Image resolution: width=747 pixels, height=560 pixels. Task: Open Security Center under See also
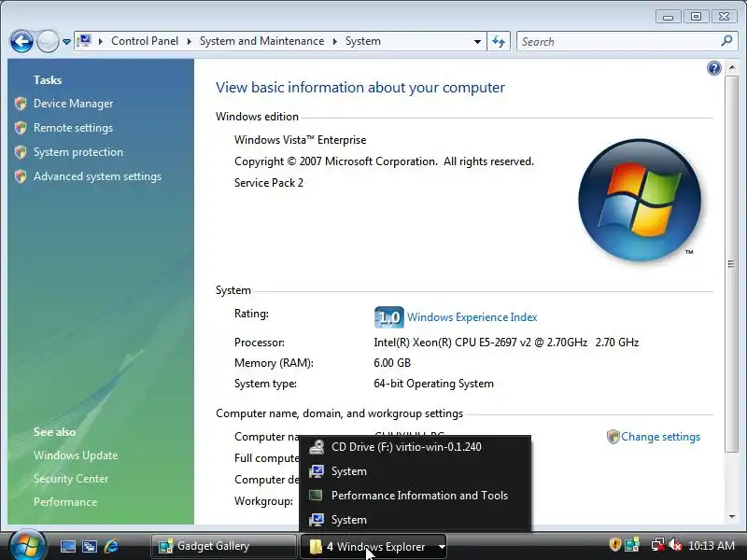coord(71,479)
